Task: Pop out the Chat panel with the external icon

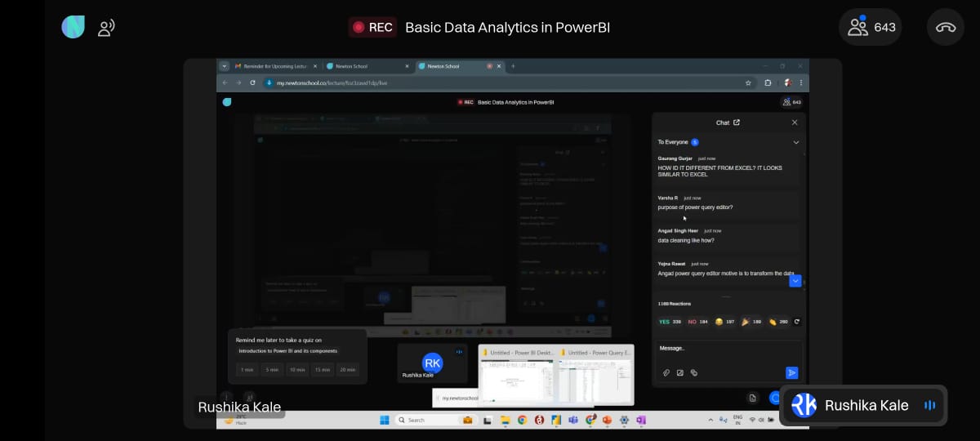Action: click(737, 122)
